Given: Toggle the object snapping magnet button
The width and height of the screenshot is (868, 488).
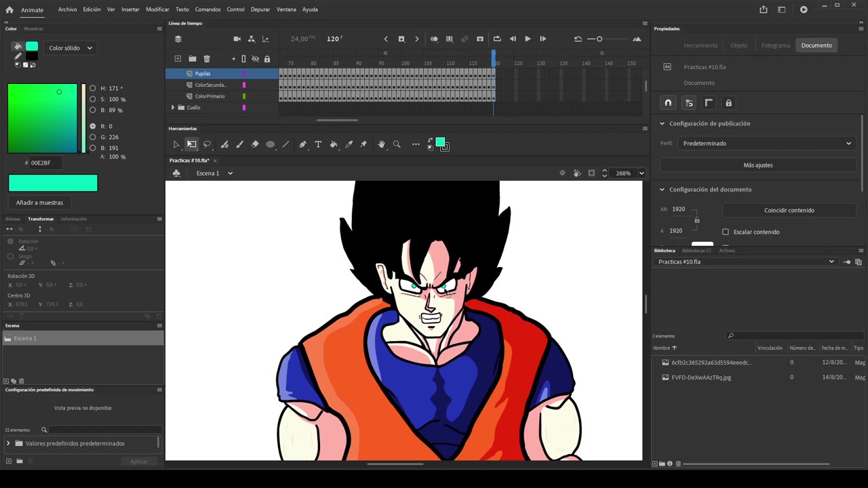Looking at the screenshot, I should click(668, 103).
